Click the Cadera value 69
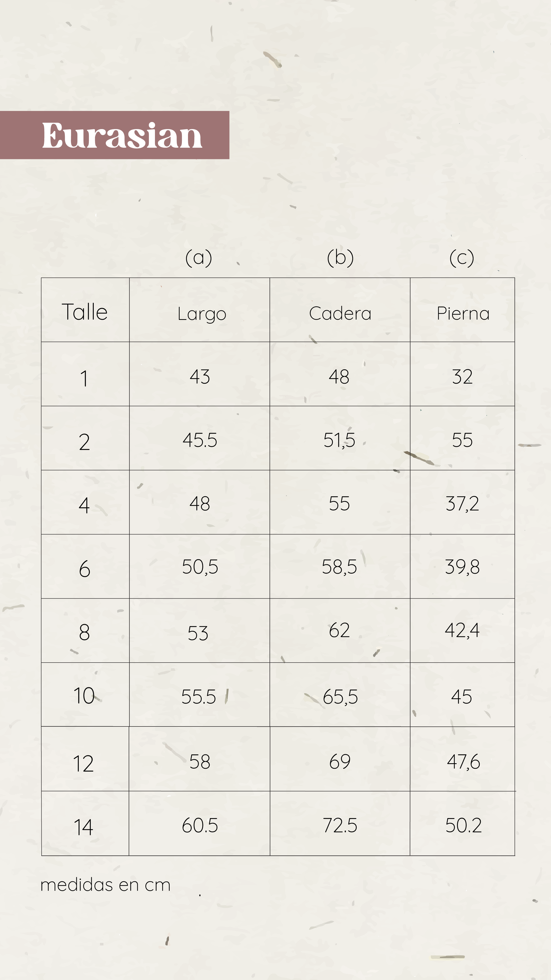 [x=340, y=762]
